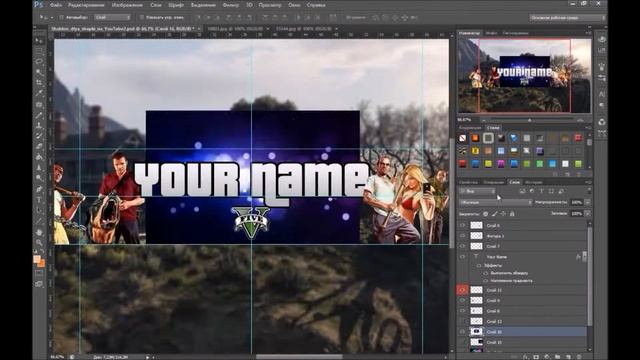Open the layer fill slider arrow
Viewport: 640px width, 360px height.
pyautogui.click(x=588, y=213)
